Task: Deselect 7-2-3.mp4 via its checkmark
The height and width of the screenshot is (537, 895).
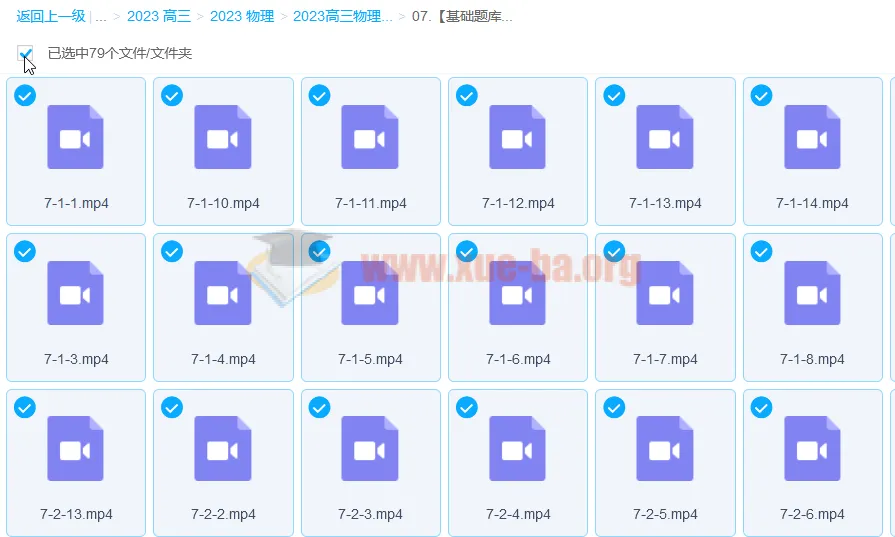Action: pos(319,407)
